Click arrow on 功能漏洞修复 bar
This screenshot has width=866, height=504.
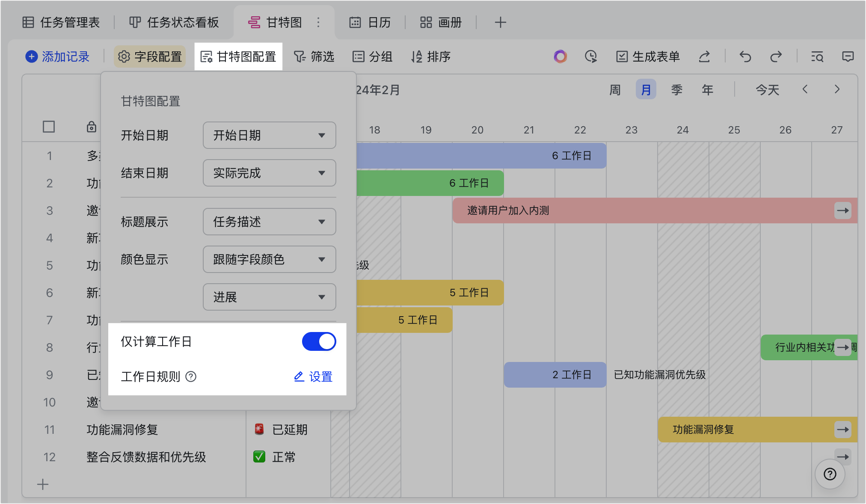click(x=843, y=430)
